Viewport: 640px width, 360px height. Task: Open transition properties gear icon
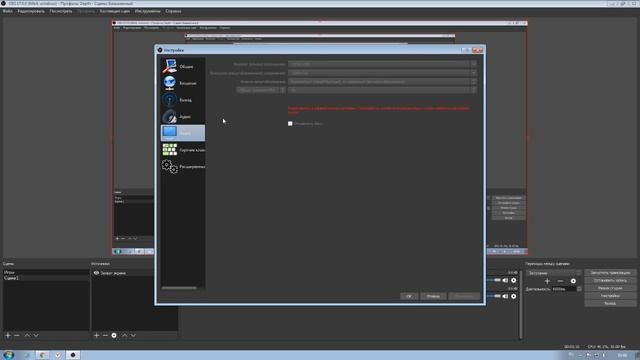(573, 281)
